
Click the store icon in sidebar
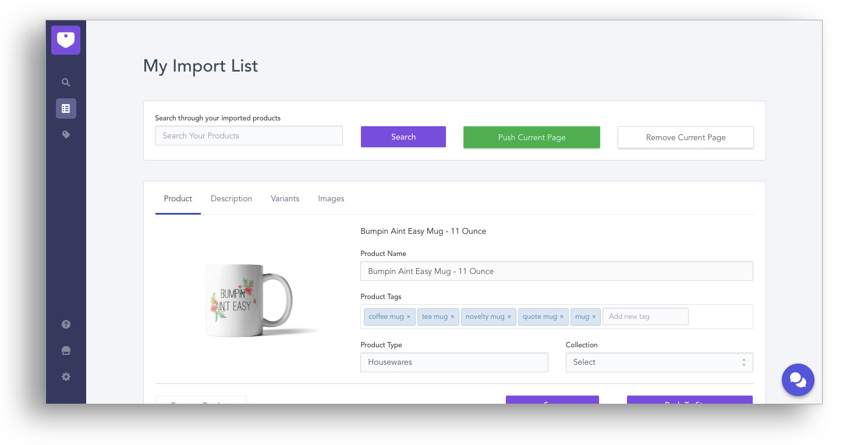(66, 351)
